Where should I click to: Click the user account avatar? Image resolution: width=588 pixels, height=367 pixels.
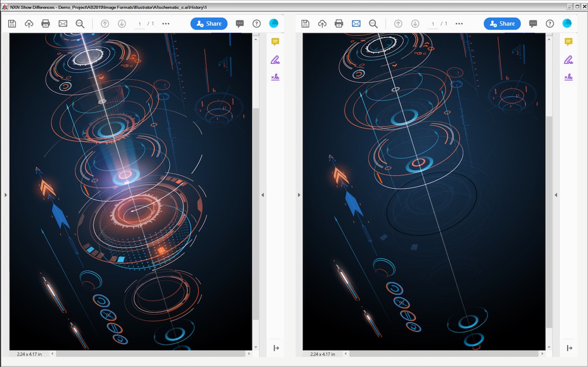click(x=274, y=23)
